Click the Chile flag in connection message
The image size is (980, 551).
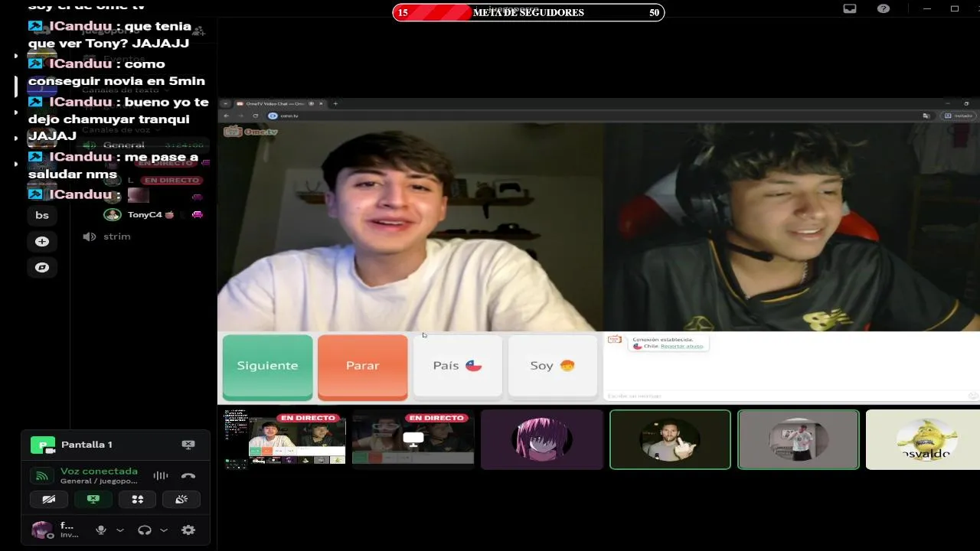tap(637, 346)
